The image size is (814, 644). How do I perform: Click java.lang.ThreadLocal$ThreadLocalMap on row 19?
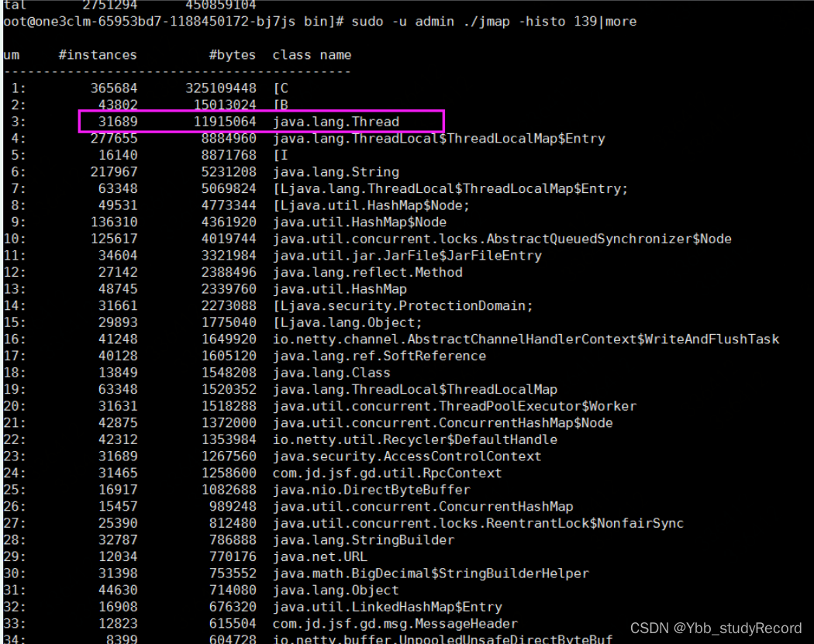click(415, 389)
